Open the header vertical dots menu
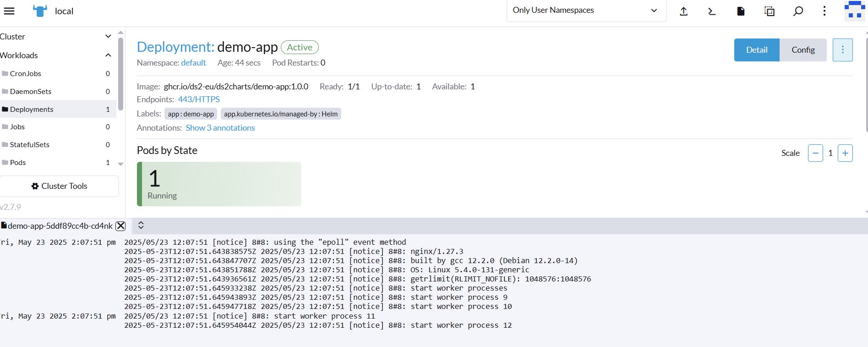This screenshot has width=868, height=347. tap(824, 11)
